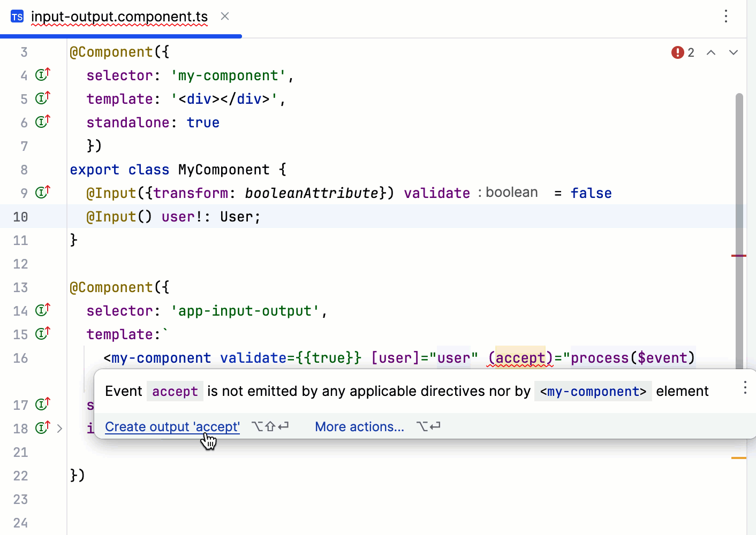Viewport: 756px width, 535px height.
Task: Navigate to the next problem with the down chevron
Action: click(x=733, y=52)
